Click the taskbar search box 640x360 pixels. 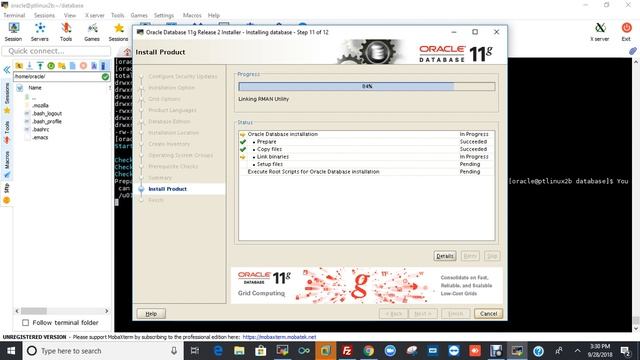point(102,351)
